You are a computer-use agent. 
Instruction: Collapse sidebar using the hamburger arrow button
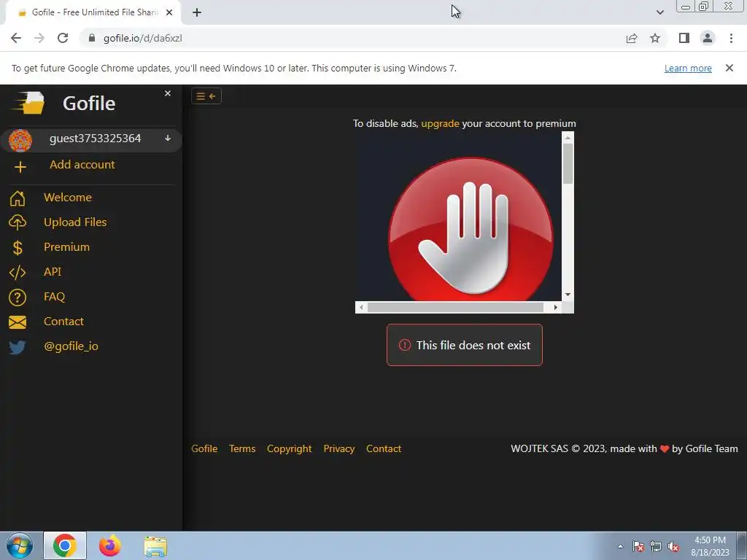pos(206,96)
